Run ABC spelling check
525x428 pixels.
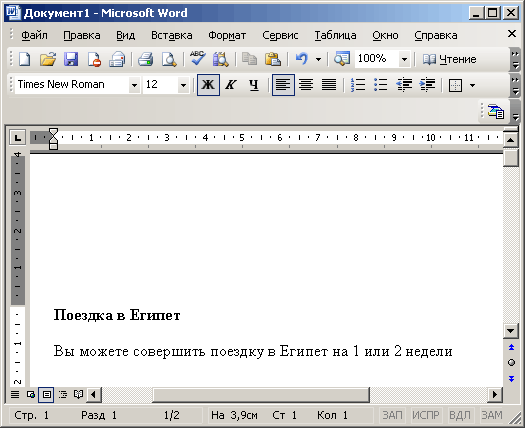point(198,59)
